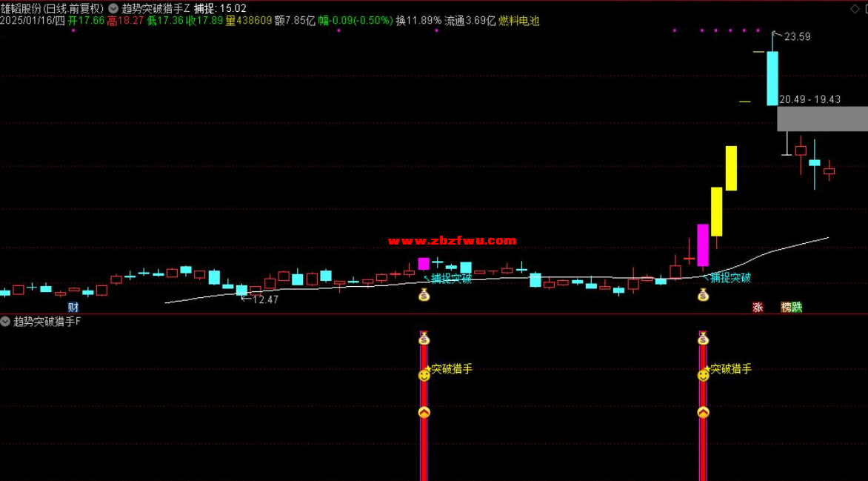Click the red 涨 marker tag
Screen dimensions: 868x481
[758, 308]
